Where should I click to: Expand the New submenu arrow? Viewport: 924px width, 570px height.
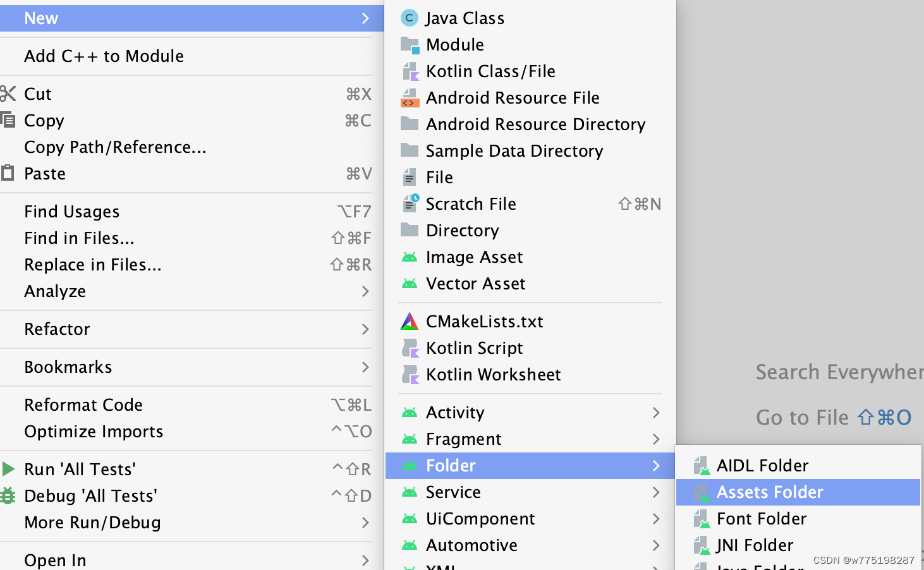click(365, 18)
